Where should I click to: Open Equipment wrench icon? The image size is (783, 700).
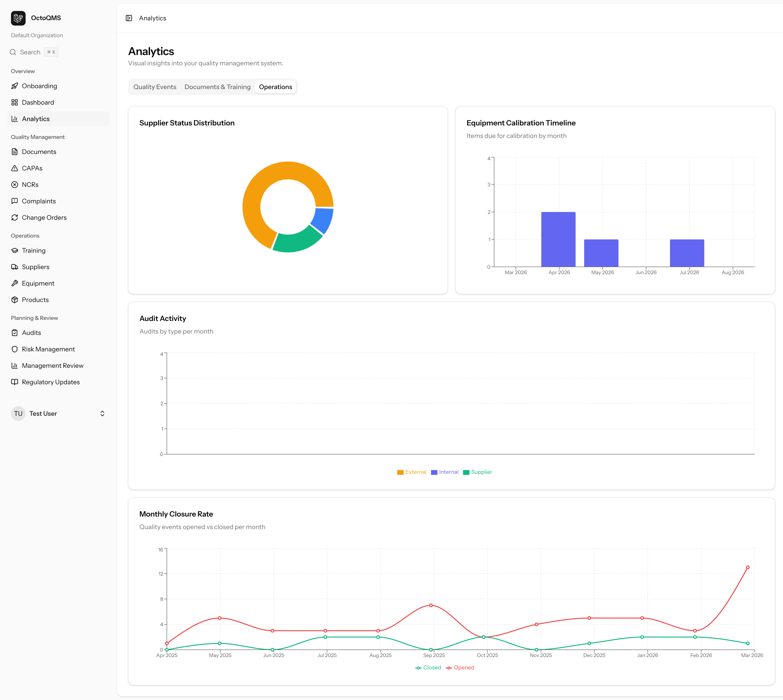15,283
